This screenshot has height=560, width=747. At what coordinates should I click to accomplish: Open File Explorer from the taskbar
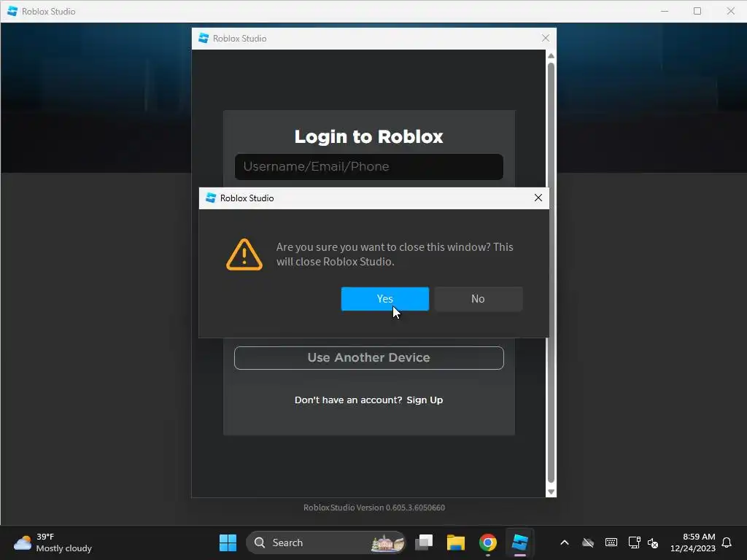(455, 542)
